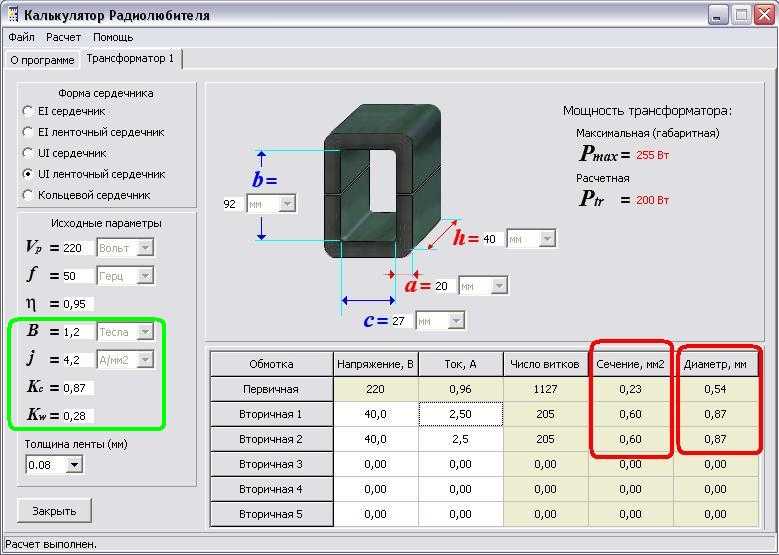
Task: Click Вторичная 4 current cell 0,00
Action: tap(461, 489)
